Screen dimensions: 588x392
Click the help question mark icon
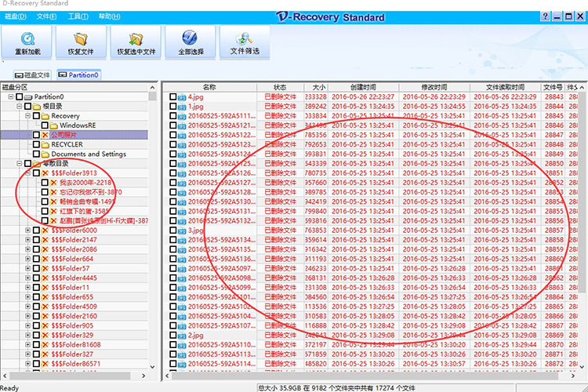tap(546, 16)
